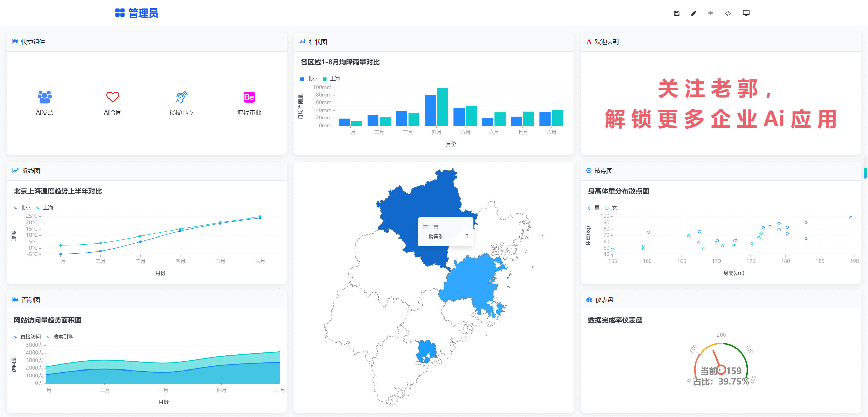Click the monitor preview icon
Image resolution: width=868 pixels, height=417 pixels.
(746, 13)
